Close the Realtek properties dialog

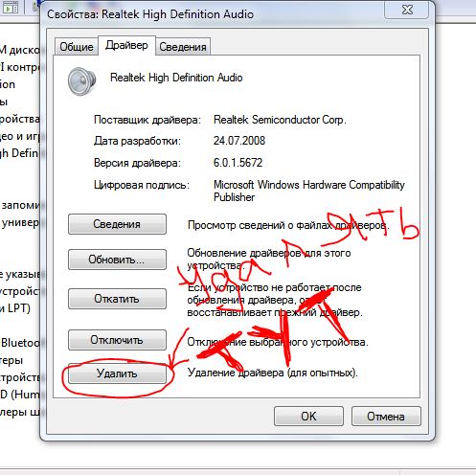(407, 10)
